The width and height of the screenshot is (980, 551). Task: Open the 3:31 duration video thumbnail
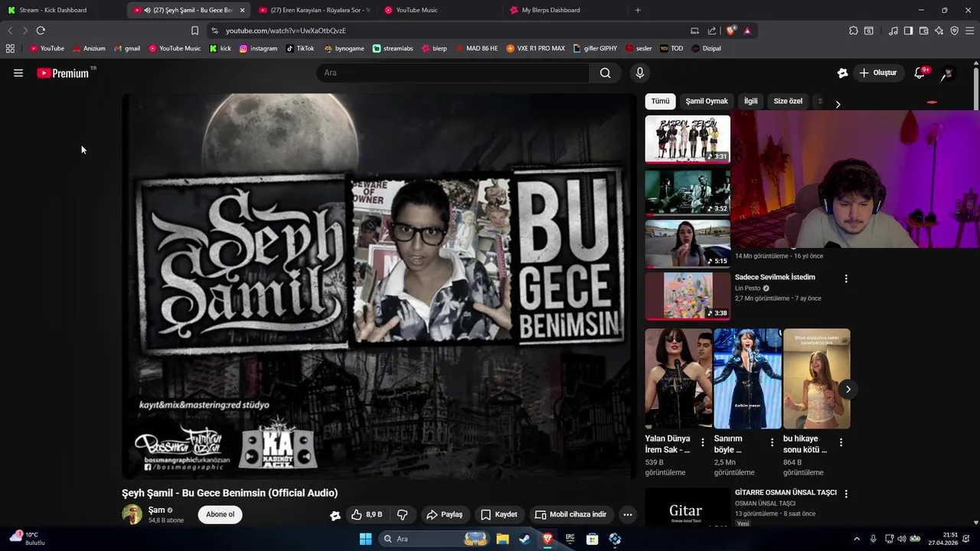tap(688, 139)
